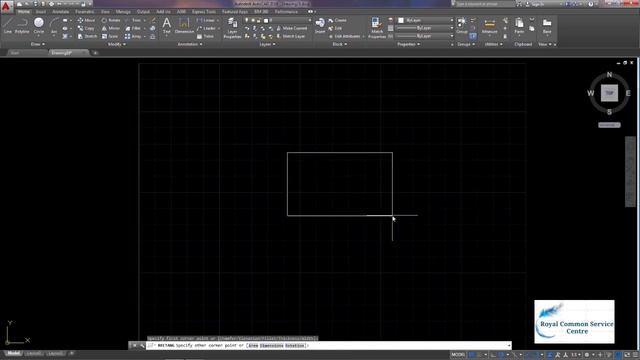This screenshot has height=360, width=640.
Task: Activate the Fillet command
Action: click(133, 28)
